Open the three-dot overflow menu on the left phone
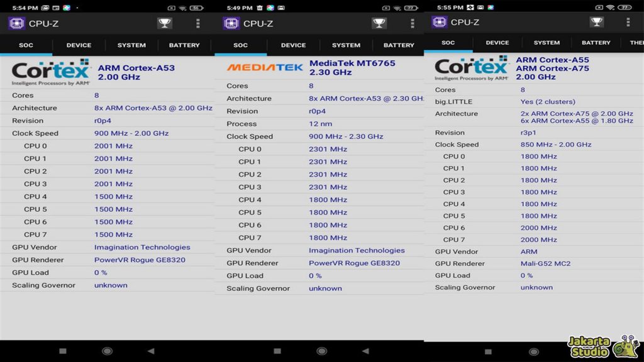The height and width of the screenshot is (362, 644). [x=198, y=23]
